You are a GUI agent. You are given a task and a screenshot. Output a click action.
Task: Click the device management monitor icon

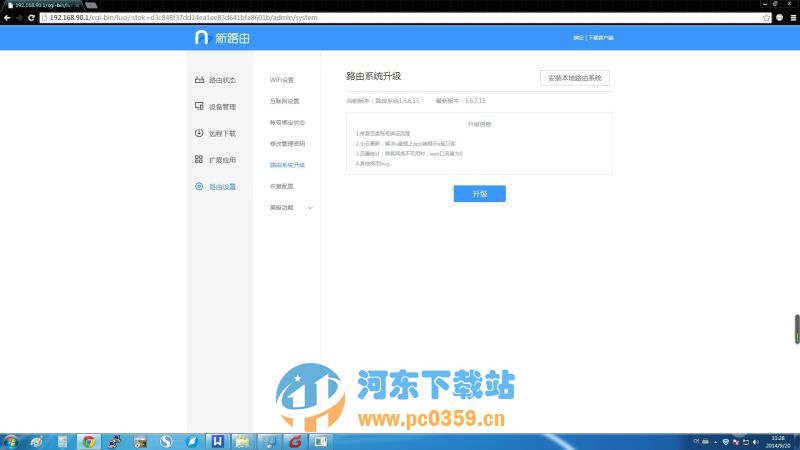click(199, 106)
